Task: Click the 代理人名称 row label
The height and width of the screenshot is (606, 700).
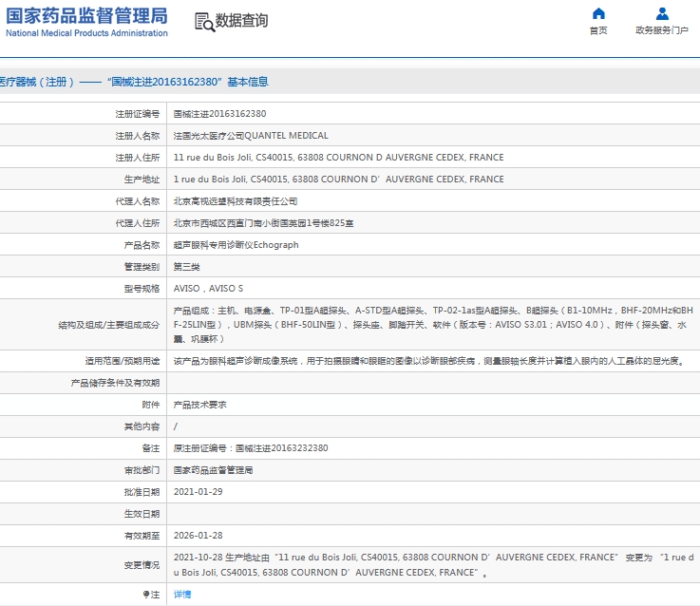Action: pos(138,202)
